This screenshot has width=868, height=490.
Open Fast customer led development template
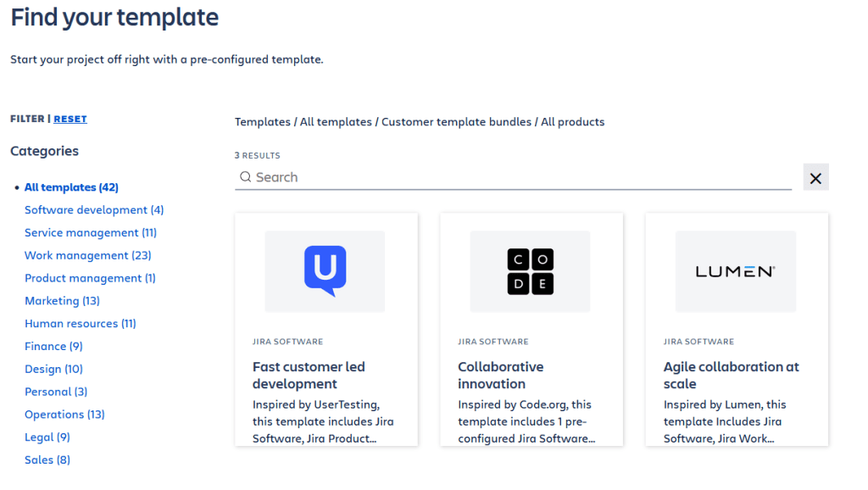click(x=309, y=375)
